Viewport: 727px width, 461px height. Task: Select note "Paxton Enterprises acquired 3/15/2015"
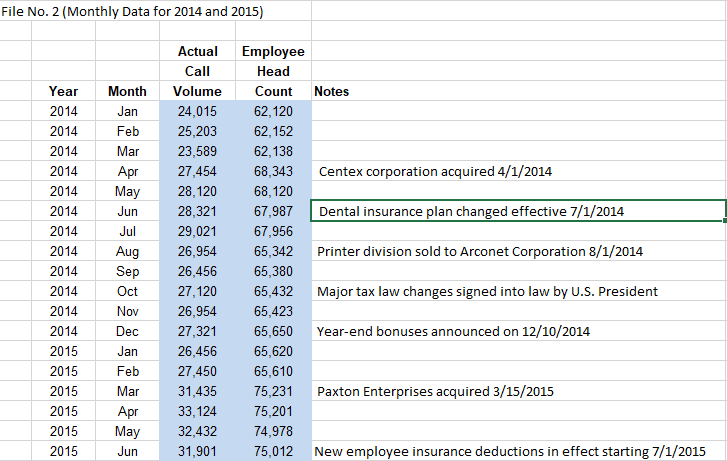click(x=519, y=390)
